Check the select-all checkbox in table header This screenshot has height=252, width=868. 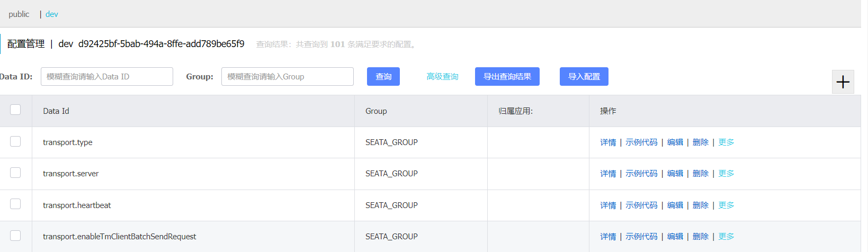tap(15, 110)
